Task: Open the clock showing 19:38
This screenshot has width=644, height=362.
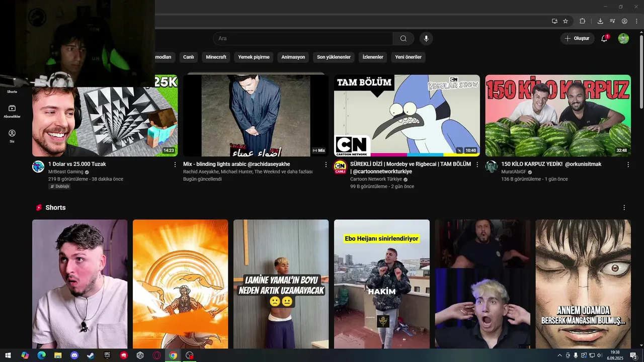Action: pyautogui.click(x=614, y=355)
